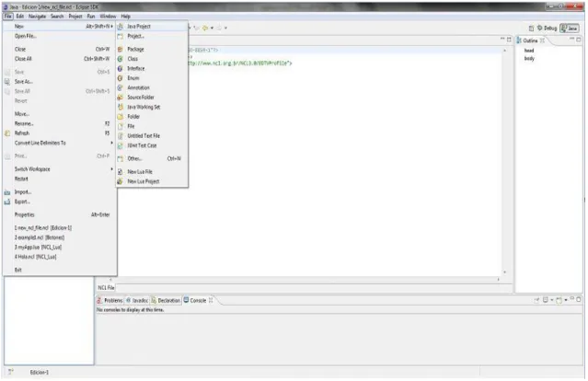Open the Edit menu
This screenshot has width=588, height=381.
pyautogui.click(x=20, y=17)
